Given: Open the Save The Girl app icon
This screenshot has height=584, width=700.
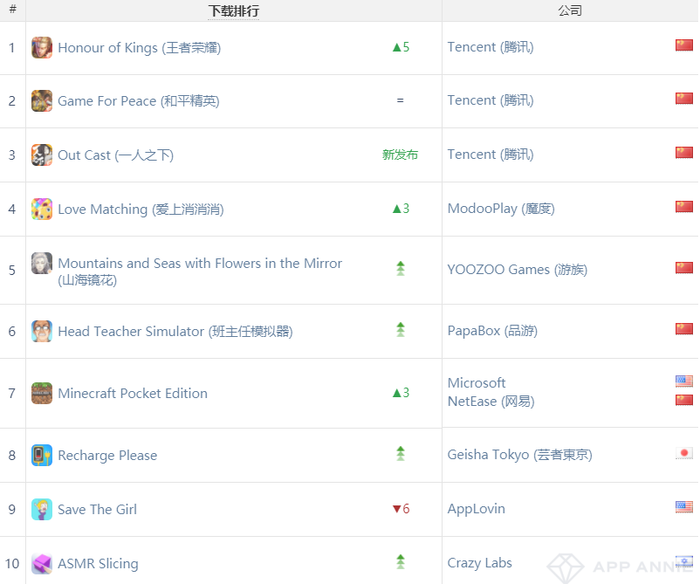Looking at the screenshot, I should pos(42,509).
